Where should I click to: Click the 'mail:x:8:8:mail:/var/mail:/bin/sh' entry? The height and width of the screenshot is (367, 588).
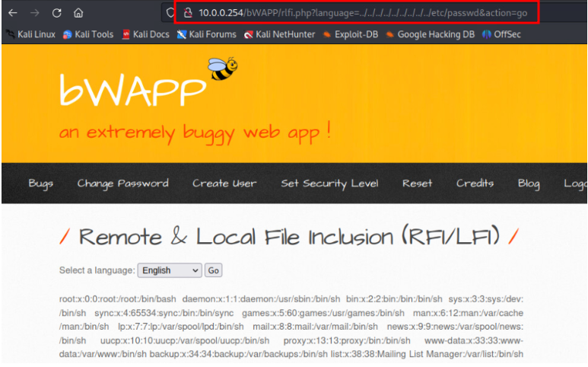(316, 327)
